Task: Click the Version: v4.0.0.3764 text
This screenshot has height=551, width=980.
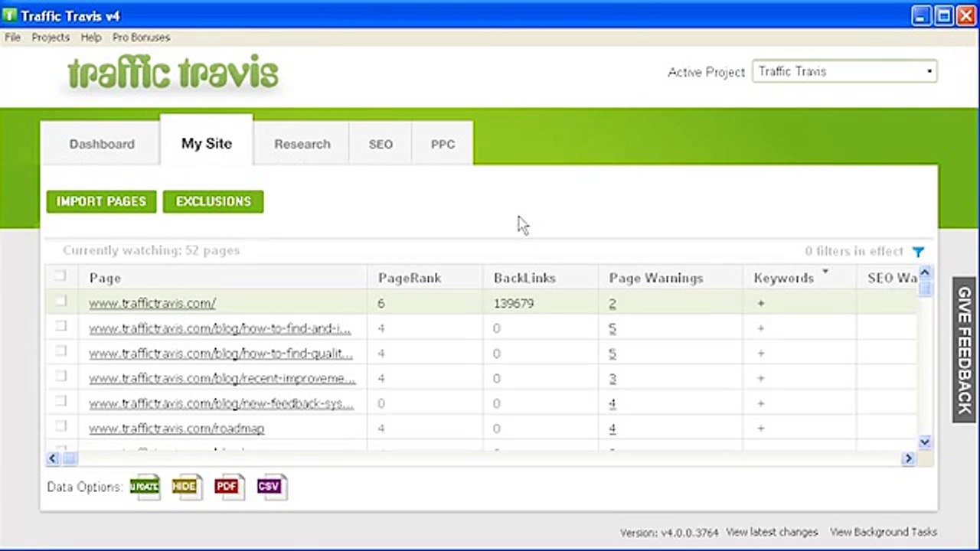Action: pos(670,533)
